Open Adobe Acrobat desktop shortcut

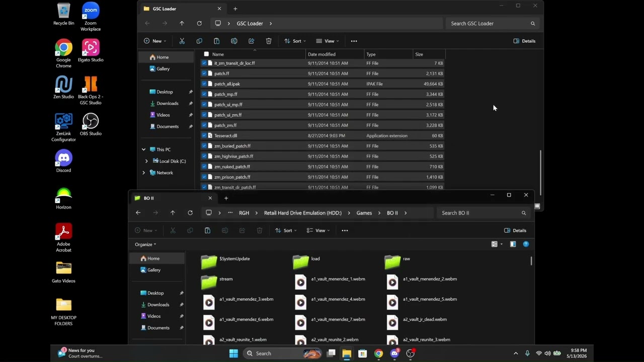[x=63, y=238]
